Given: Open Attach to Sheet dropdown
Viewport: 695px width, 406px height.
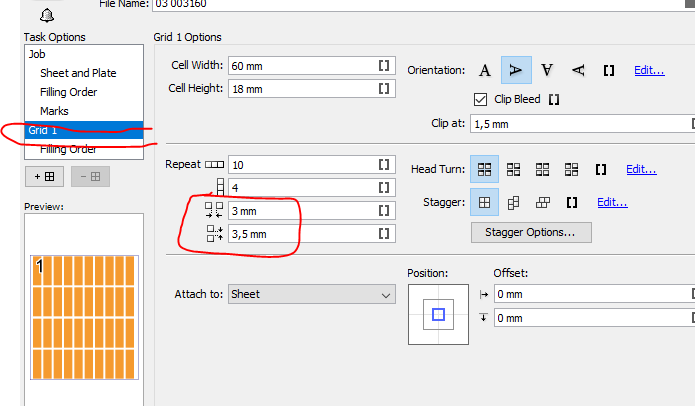Looking at the screenshot, I should click(312, 294).
